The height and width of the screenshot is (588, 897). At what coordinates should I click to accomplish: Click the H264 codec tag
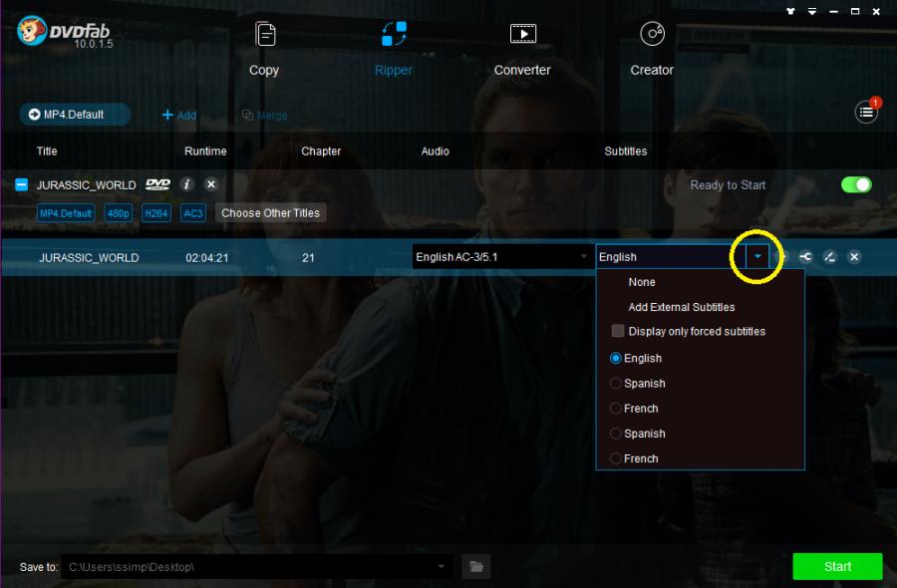tap(156, 213)
